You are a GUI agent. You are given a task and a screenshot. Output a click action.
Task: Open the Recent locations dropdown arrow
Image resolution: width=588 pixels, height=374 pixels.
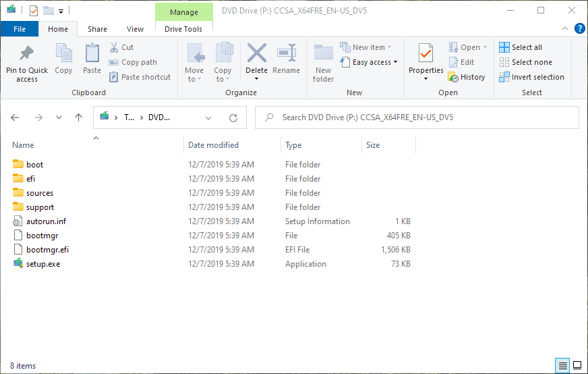coord(59,117)
